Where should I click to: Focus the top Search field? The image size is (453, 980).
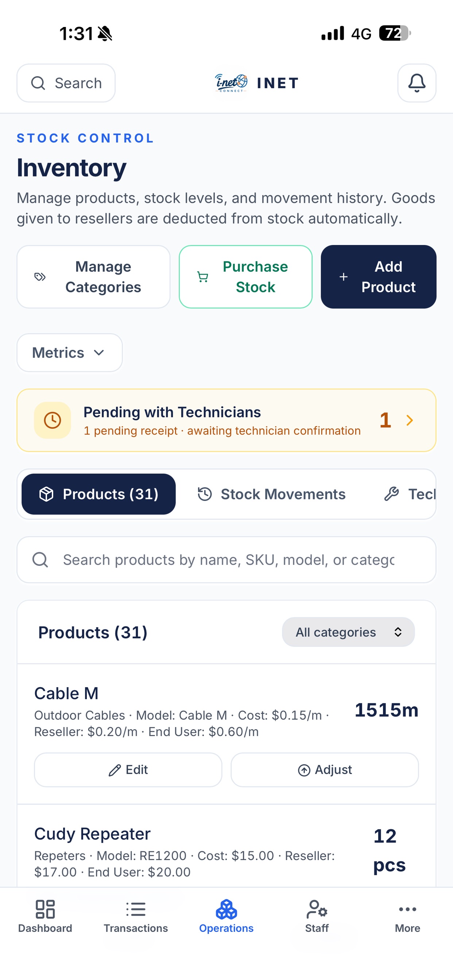click(x=66, y=83)
